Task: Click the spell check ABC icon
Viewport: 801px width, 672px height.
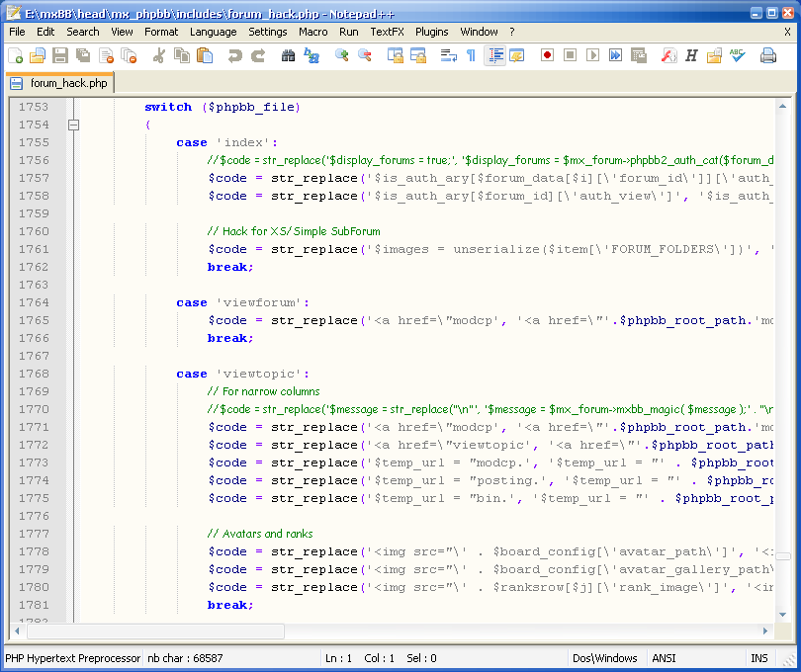Action: point(738,55)
